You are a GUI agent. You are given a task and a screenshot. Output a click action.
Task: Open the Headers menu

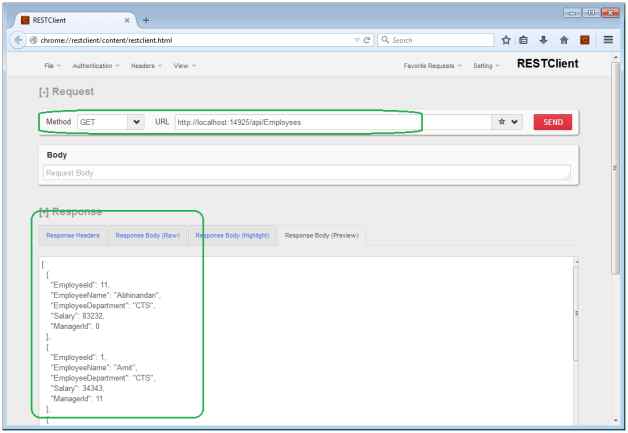(146, 66)
